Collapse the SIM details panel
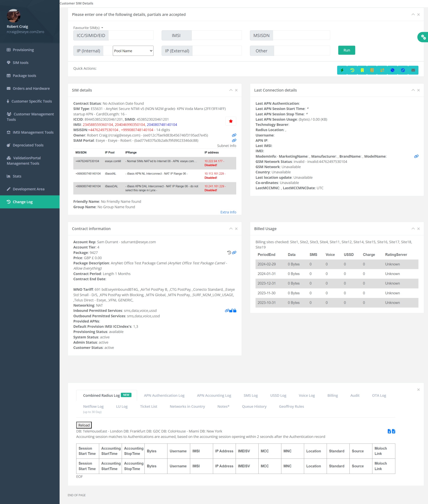 (x=231, y=90)
